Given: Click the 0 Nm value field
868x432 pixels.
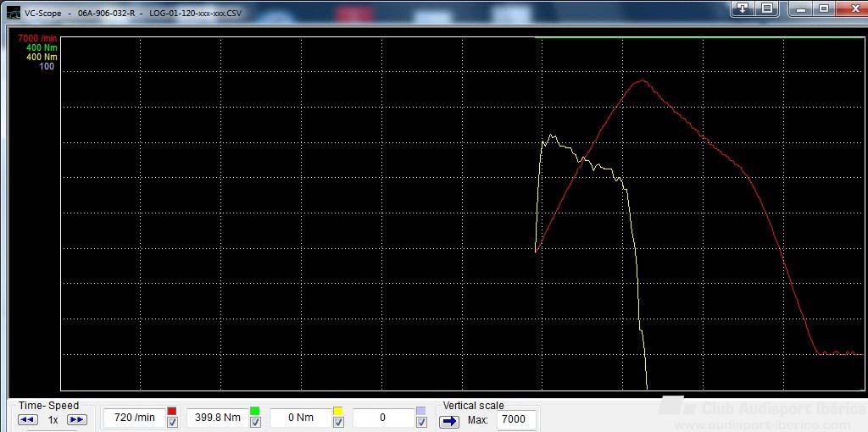Looking at the screenshot, I should [x=301, y=418].
